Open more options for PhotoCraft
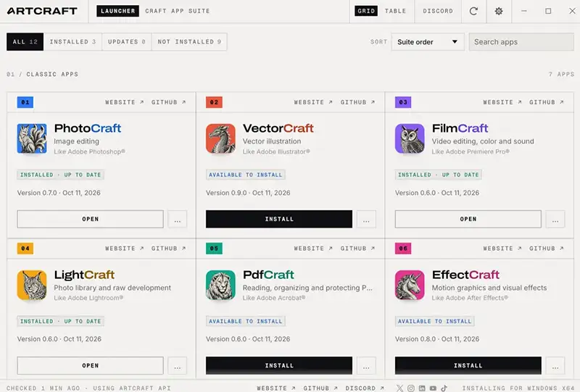580x392 pixels. pos(177,219)
